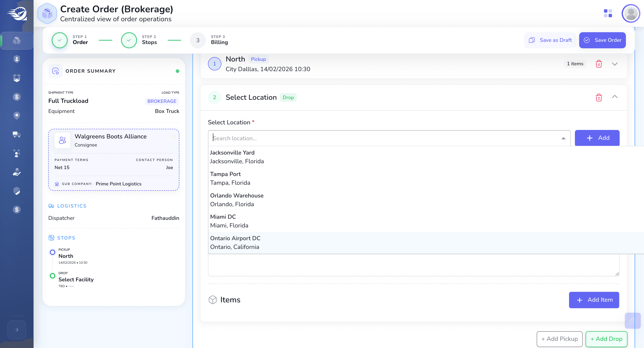The image size is (644, 348).
Task: Open the location pin sidebar icon
Action: 17,116
